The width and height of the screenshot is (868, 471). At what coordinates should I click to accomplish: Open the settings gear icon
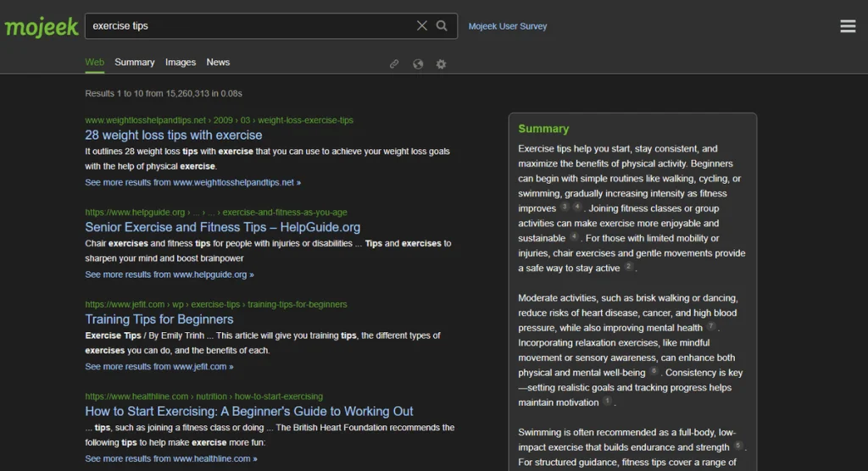pos(441,64)
